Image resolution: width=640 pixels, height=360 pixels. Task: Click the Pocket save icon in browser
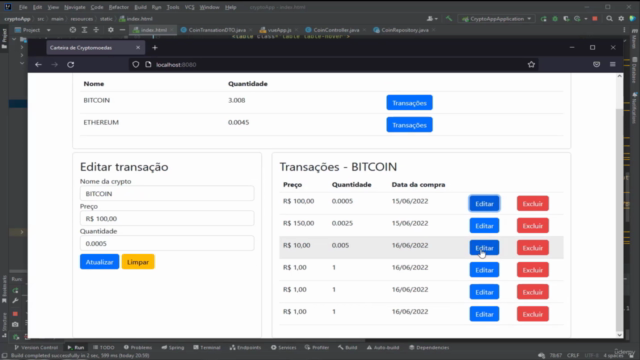pyautogui.click(x=596, y=64)
